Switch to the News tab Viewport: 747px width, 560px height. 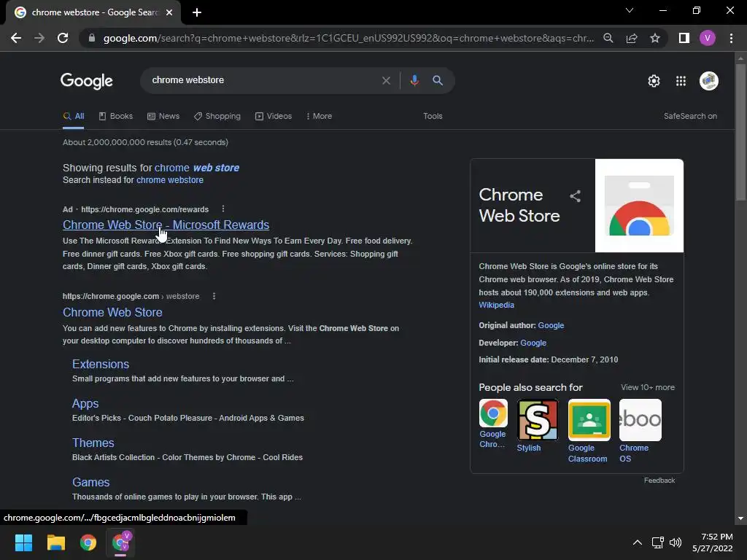click(163, 116)
